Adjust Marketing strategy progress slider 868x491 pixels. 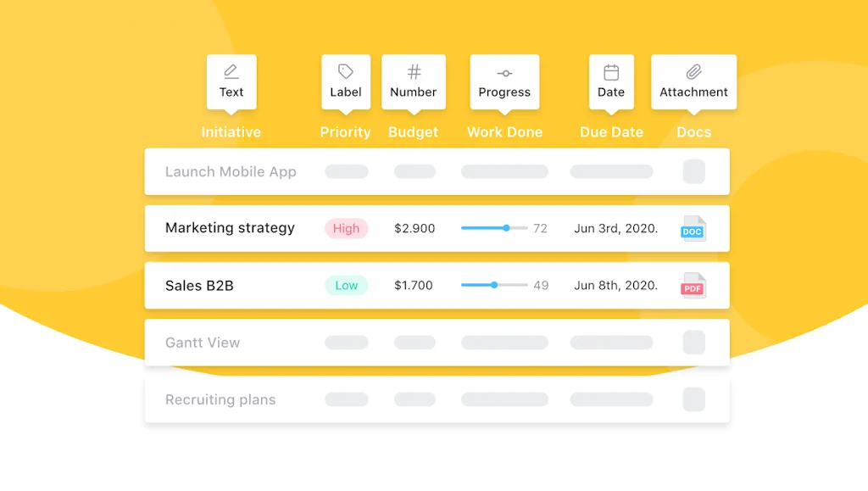click(x=506, y=228)
